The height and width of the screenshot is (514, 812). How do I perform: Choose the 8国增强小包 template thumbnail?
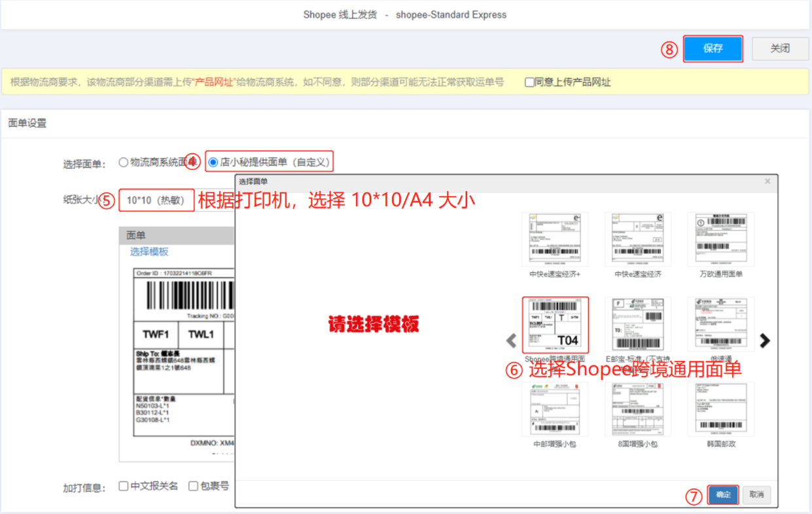click(x=638, y=409)
